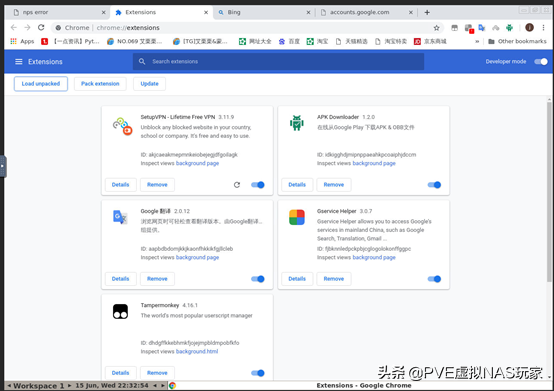Click the Chrome icon in the taskbar
554x391 pixels.
pyautogui.click(x=172, y=385)
